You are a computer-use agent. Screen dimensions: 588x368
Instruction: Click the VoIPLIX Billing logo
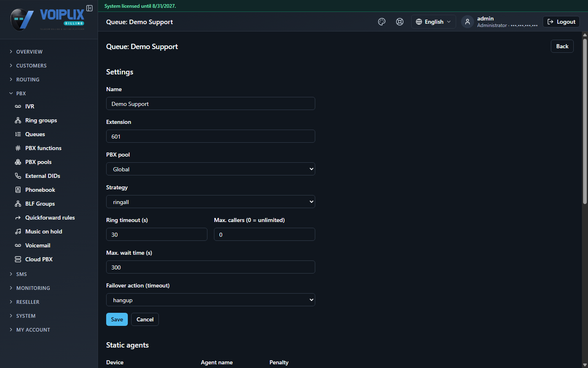pyautogui.click(x=48, y=20)
